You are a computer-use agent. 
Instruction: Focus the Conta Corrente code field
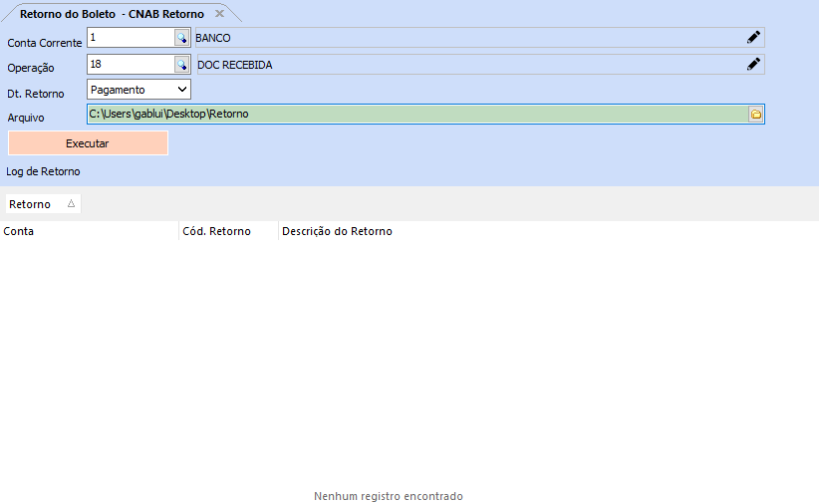(x=130, y=38)
